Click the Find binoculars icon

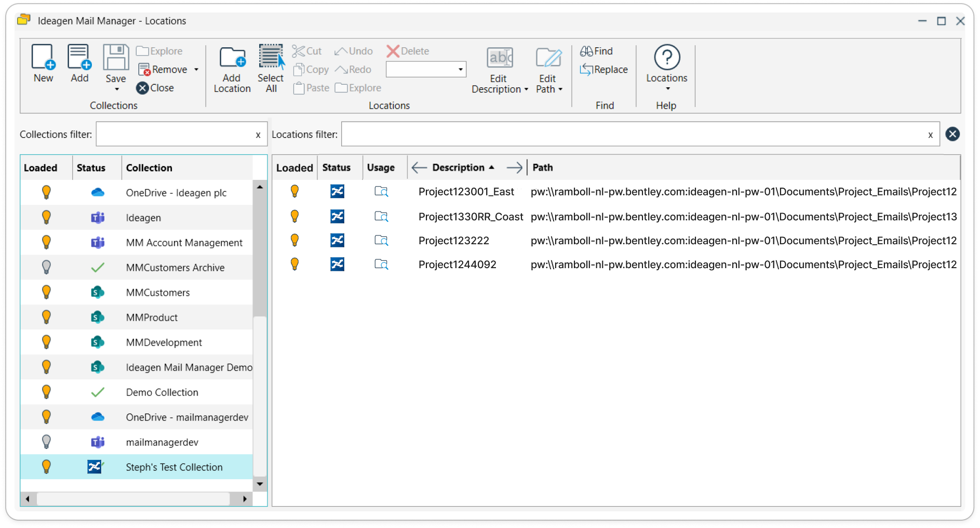(586, 51)
